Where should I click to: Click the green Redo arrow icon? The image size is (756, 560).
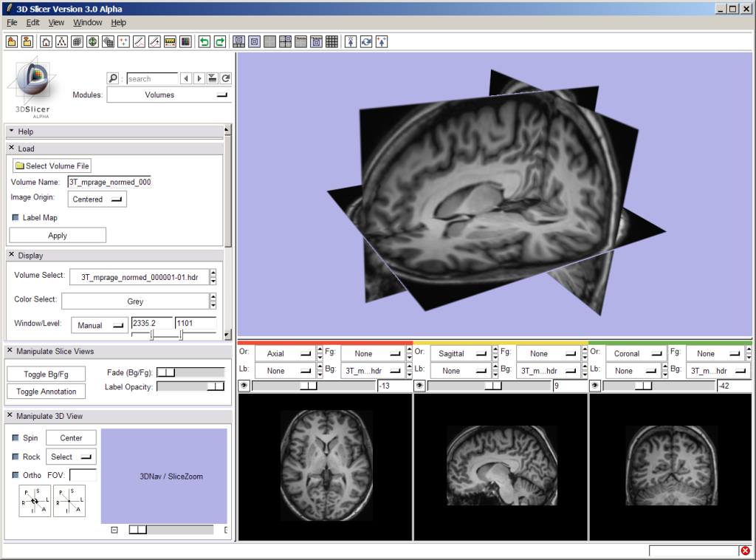(219, 42)
